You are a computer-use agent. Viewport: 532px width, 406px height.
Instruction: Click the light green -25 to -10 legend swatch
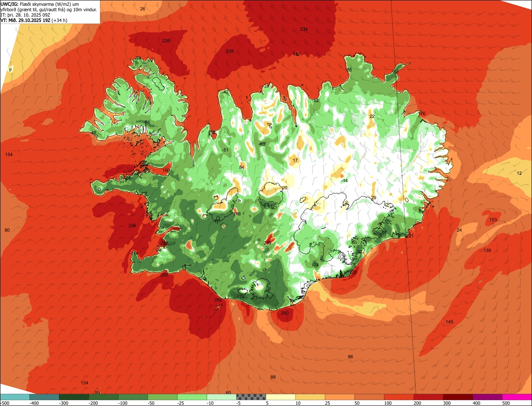pyautogui.click(x=192, y=397)
